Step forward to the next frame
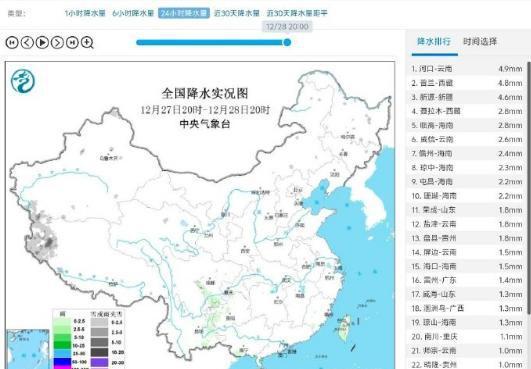The image size is (531, 369). coord(57,42)
